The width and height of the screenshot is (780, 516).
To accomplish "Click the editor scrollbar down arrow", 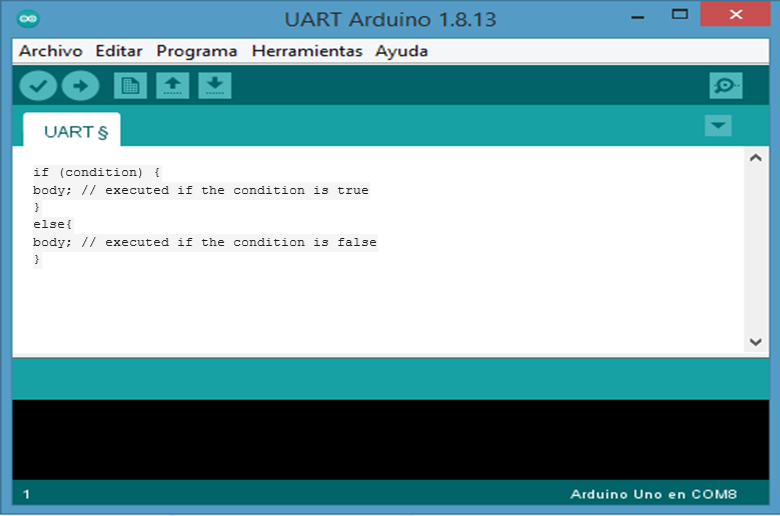I will pos(756,342).
